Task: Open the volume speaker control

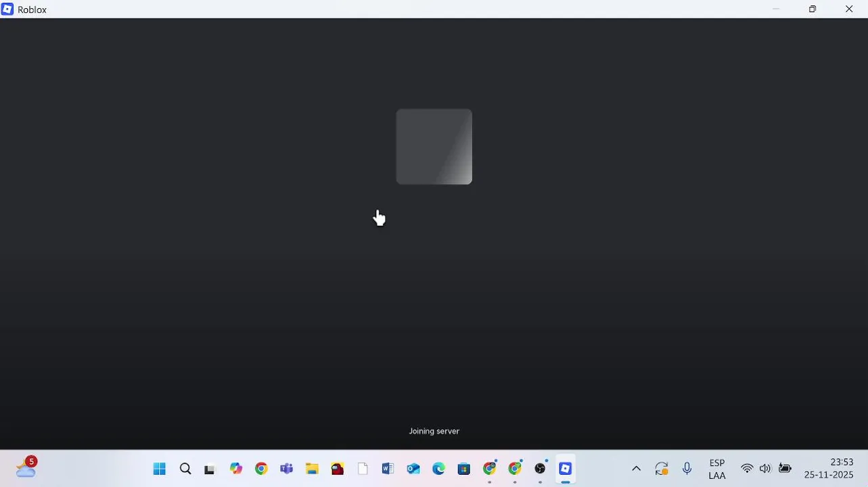Action: point(765,469)
